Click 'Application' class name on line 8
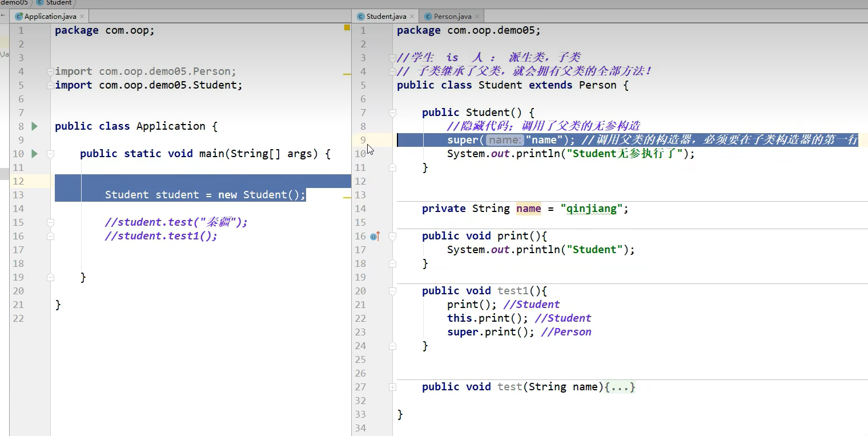 tap(171, 126)
